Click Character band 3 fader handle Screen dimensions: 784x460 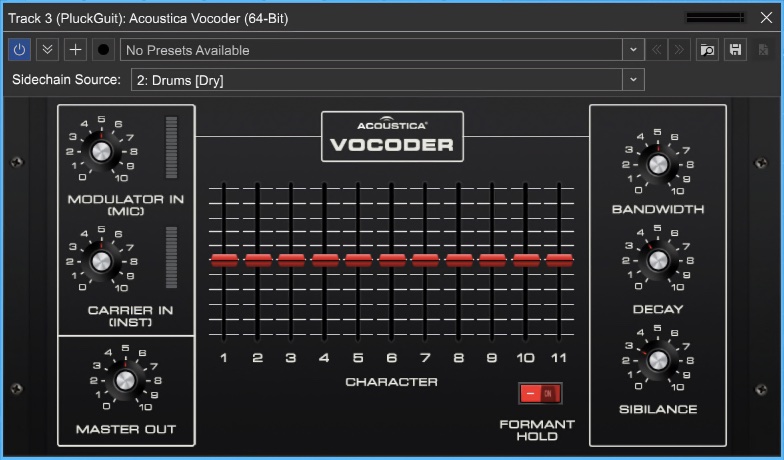pos(292,260)
